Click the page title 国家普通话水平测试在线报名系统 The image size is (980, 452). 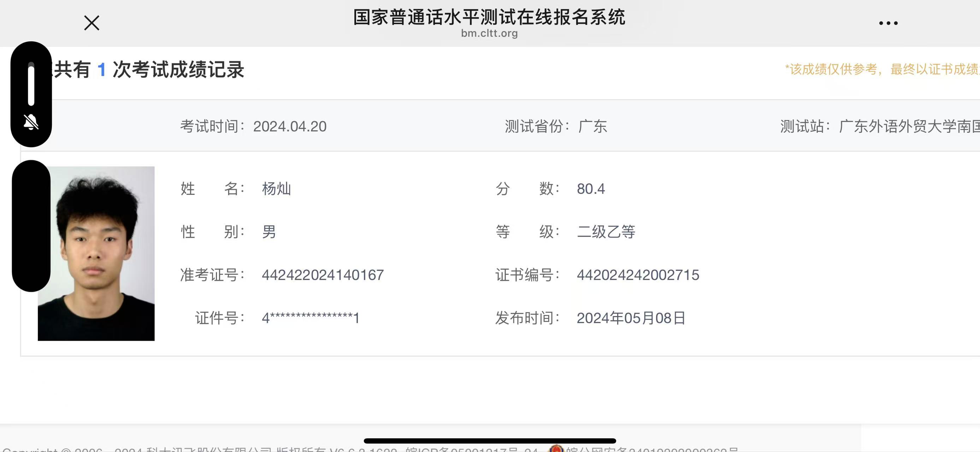[489, 17]
